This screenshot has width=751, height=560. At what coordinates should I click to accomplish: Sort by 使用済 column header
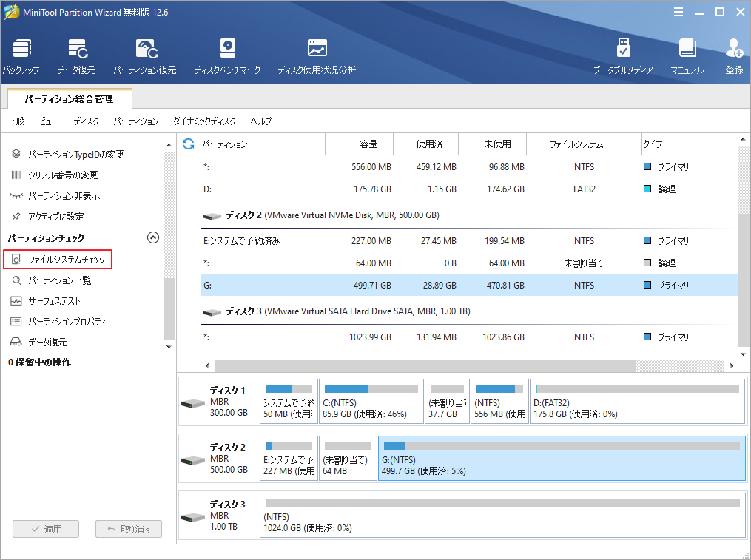425,144
